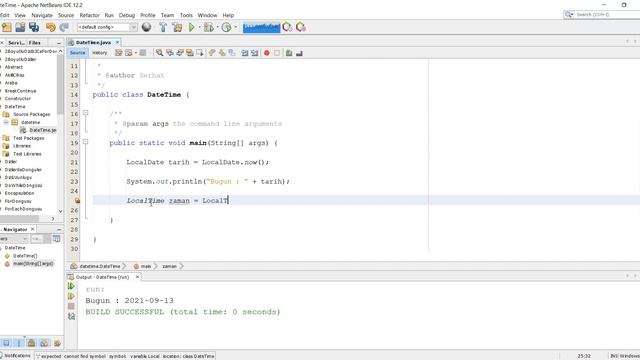
Task: Click the Debug Project icon
Action: click(208, 27)
